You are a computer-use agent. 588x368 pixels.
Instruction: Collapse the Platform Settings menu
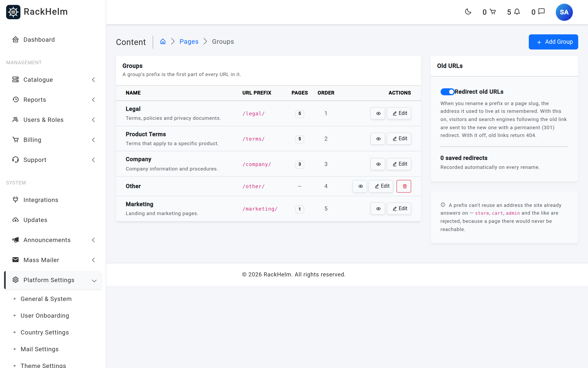[53, 280]
